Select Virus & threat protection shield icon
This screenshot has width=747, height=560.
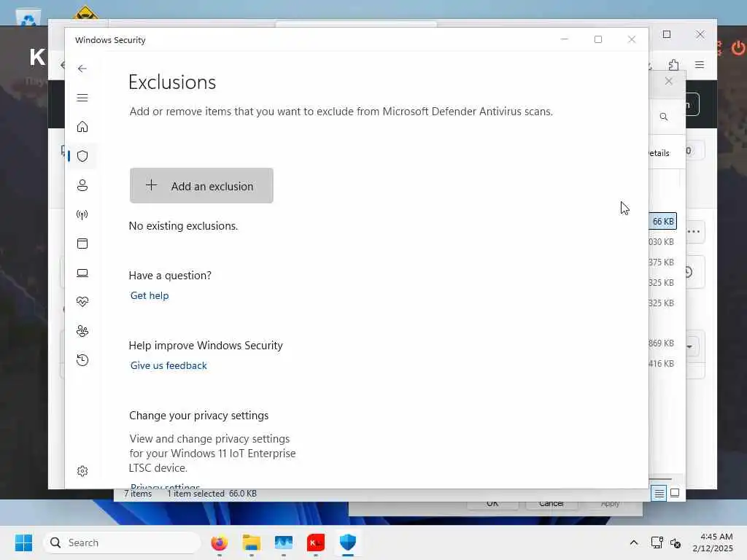[82, 156]
